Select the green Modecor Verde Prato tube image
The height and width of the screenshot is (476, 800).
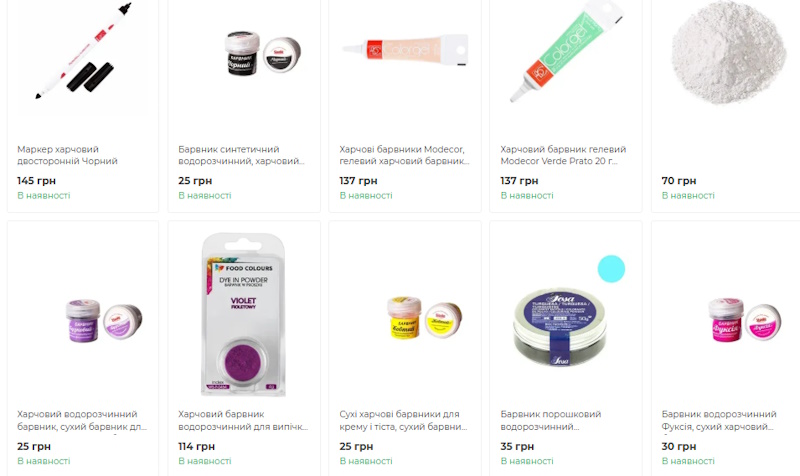[x=566, y=52]
